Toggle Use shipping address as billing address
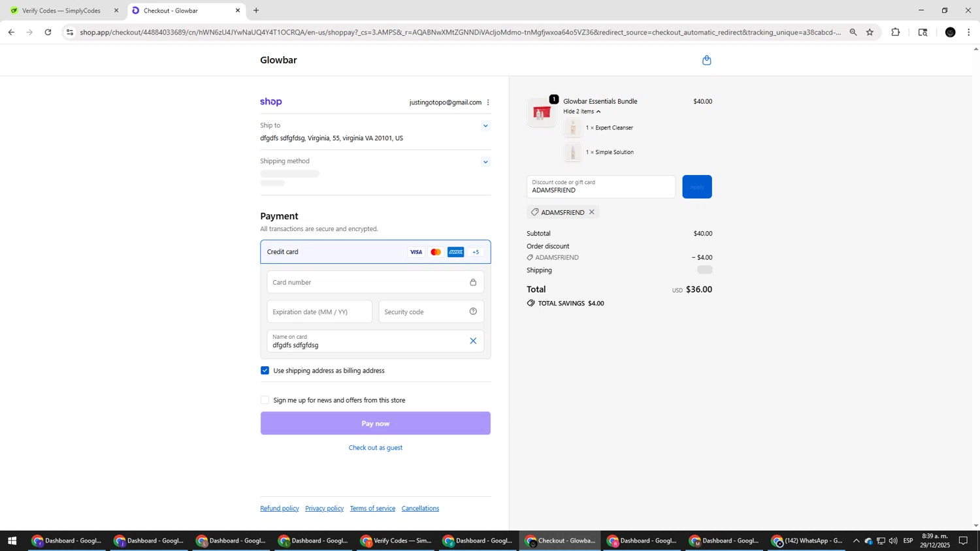 265,371
